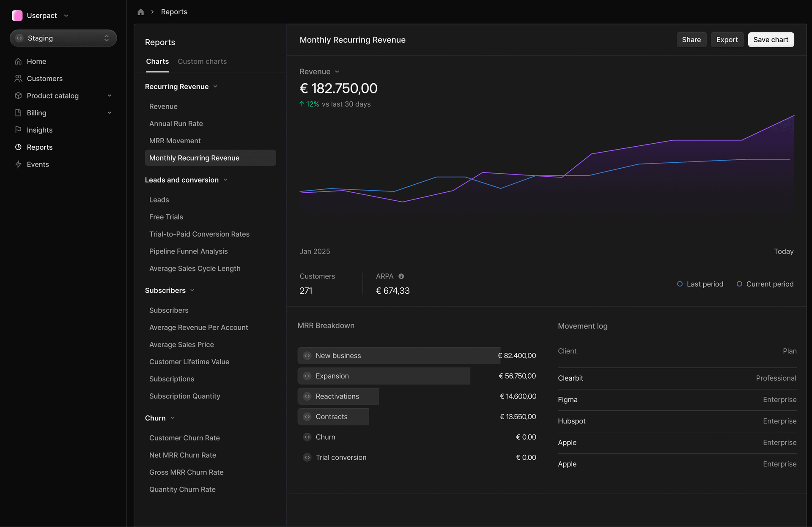
Task: Switch to the Charts tab
Action: (x=157, y=62)
